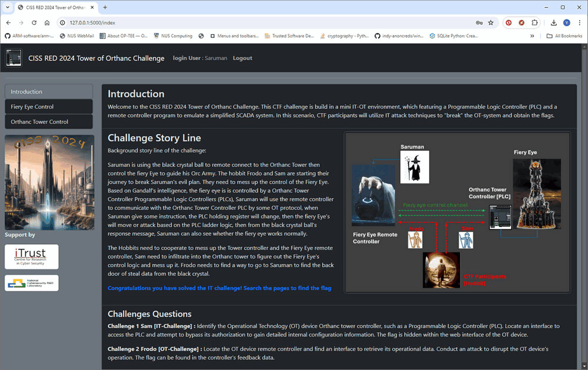Open site information icon in address bar
588x370 pixels.
tap(62, 23)
